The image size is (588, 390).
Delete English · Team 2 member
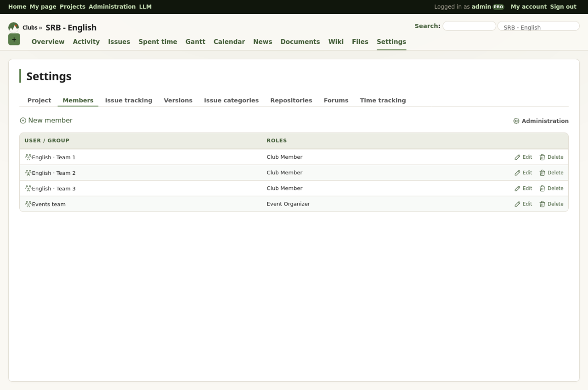(x=551, y=173)
